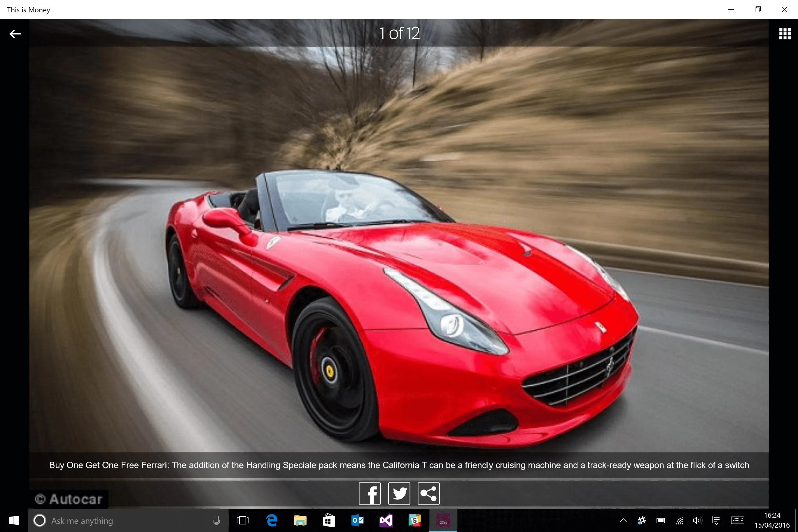Open the Windows Store taskbar icon
798x532 pixels.
point(329,520)
